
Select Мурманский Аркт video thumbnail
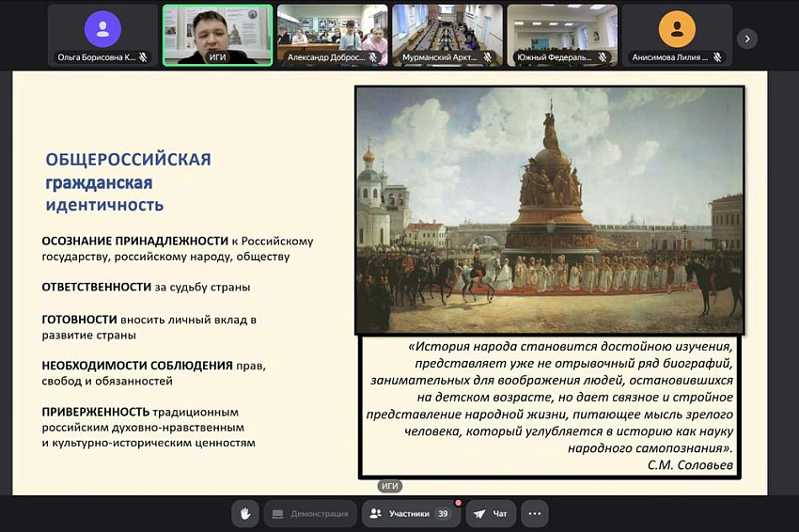click(x=446, y=34)
